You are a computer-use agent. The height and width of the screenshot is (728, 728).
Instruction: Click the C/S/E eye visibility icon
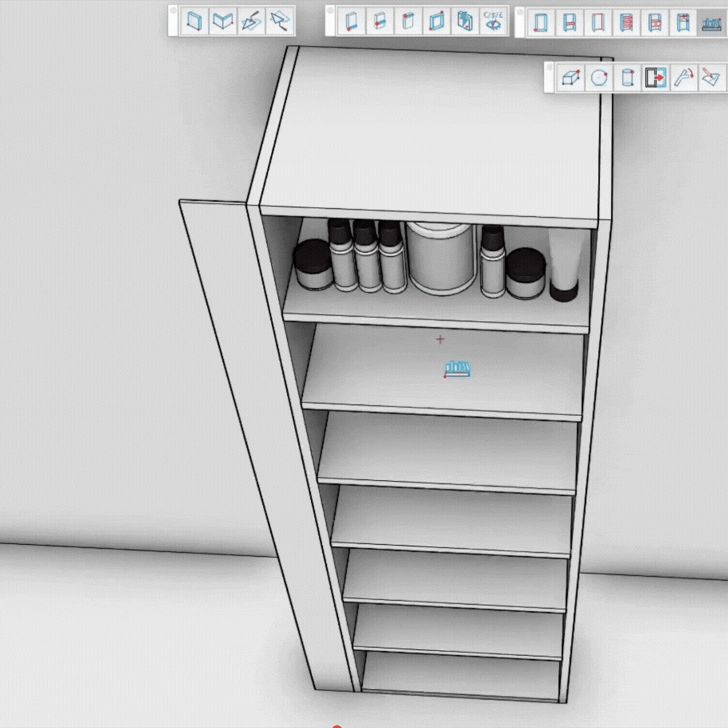(493, 22)
